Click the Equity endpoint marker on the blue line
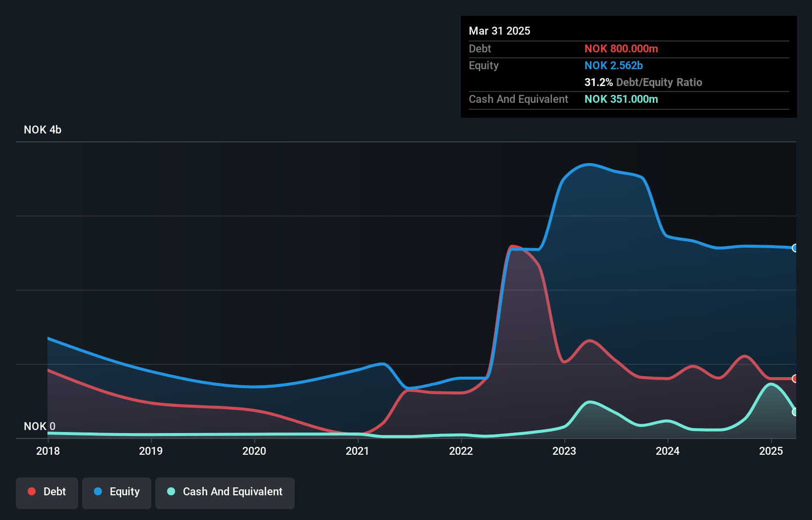 [x=795, y=248]
